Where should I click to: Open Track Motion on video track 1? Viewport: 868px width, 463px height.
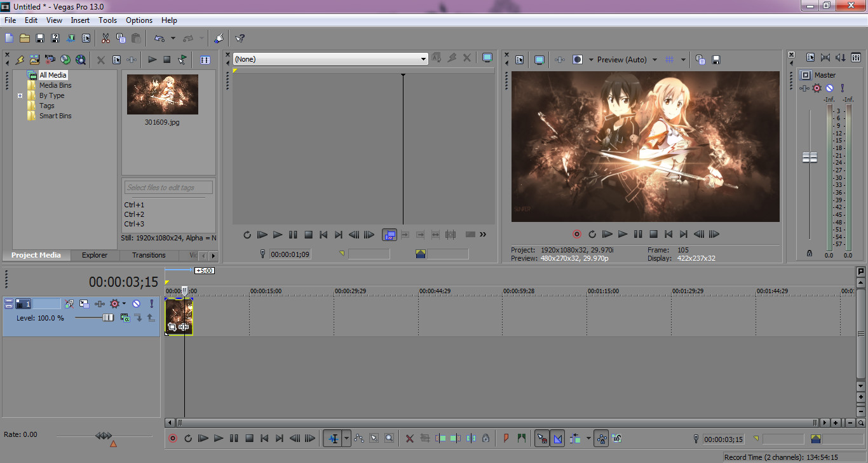click(84, 304)
